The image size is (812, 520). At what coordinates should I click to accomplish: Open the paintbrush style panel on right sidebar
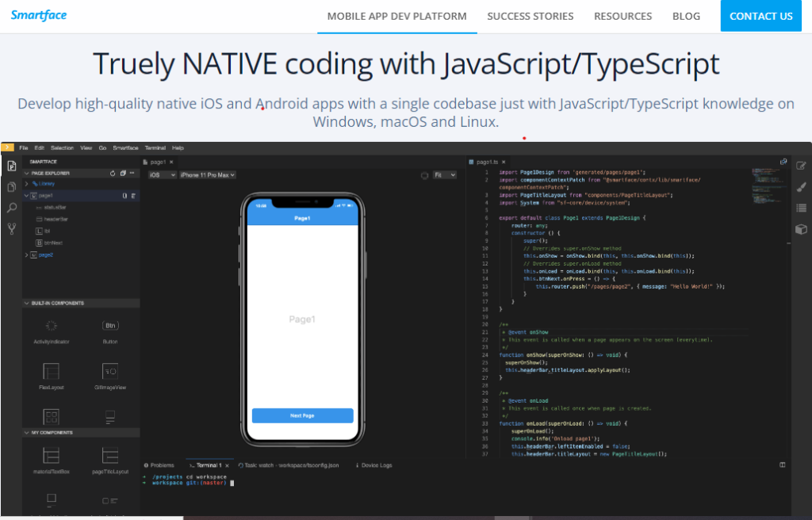point(801,187)
